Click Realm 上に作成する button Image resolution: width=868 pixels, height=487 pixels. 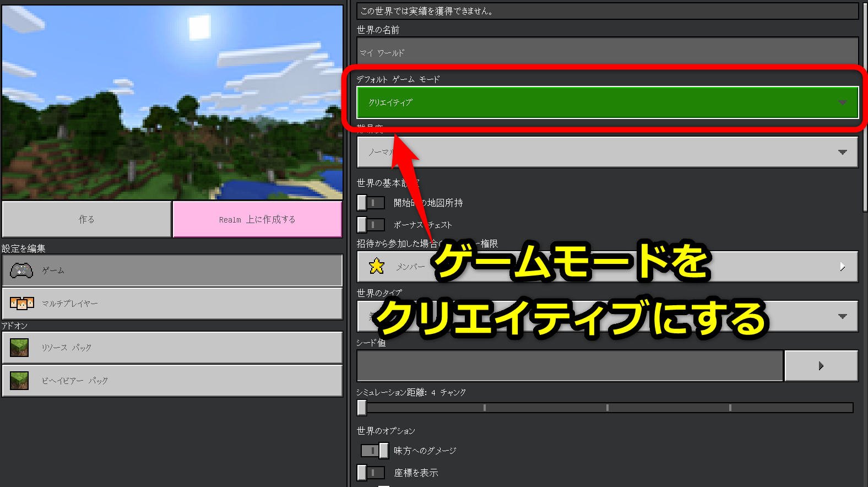[257, 219]
